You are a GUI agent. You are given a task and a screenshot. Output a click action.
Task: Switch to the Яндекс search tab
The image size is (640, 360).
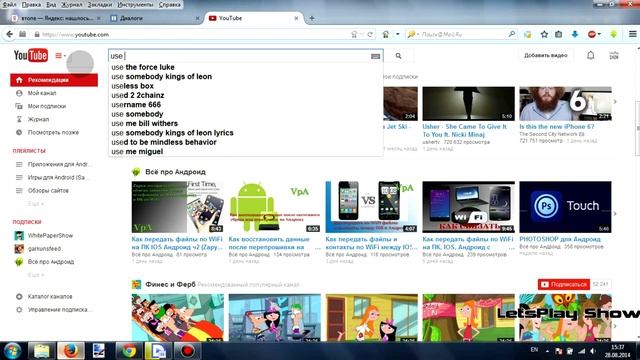(56, 18)
